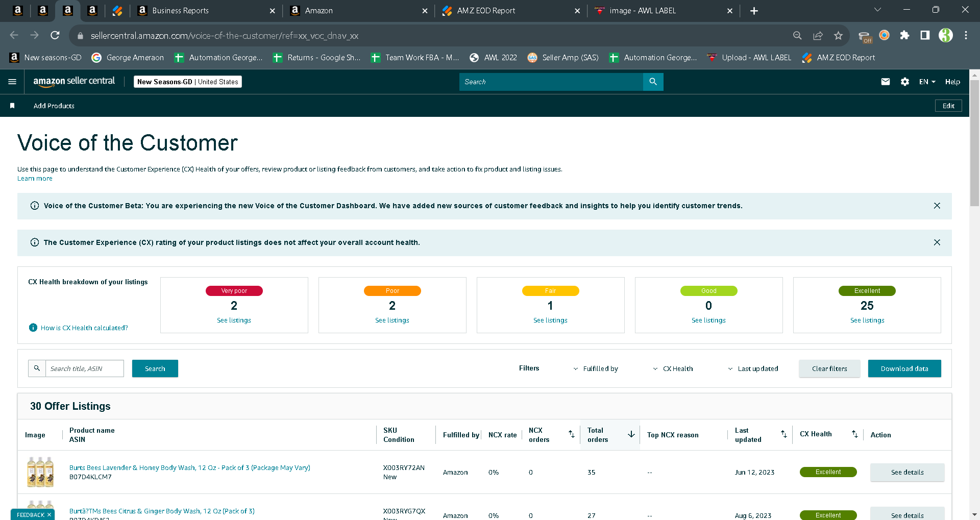Click the browser address bar URL
This screenshot has width=980, height=520.
(x=225, y=36)
